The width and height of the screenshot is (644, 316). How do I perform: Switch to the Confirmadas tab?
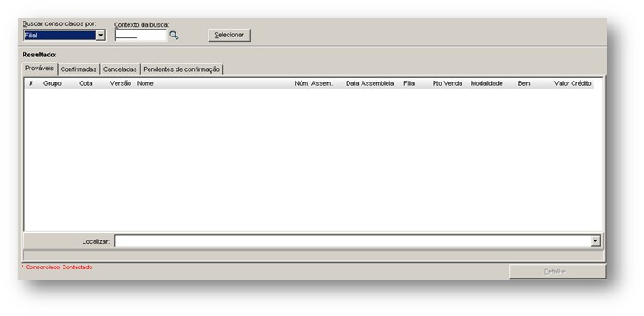pos(78,69)
